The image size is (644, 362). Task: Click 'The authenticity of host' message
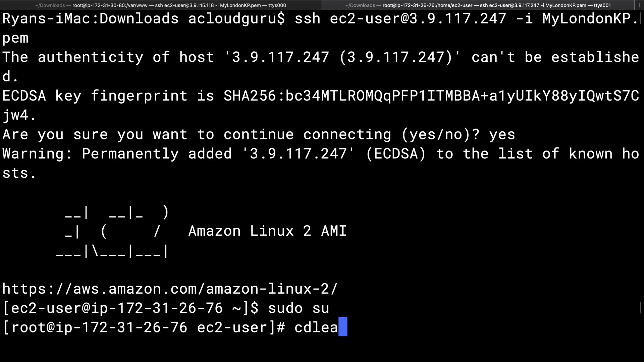coord(108,57)
